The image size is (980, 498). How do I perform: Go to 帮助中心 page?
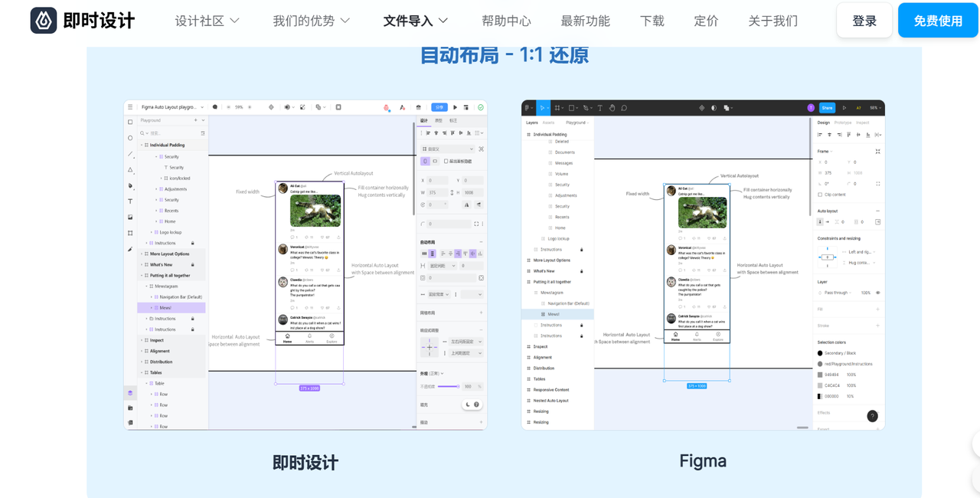(x=506, y=21)
